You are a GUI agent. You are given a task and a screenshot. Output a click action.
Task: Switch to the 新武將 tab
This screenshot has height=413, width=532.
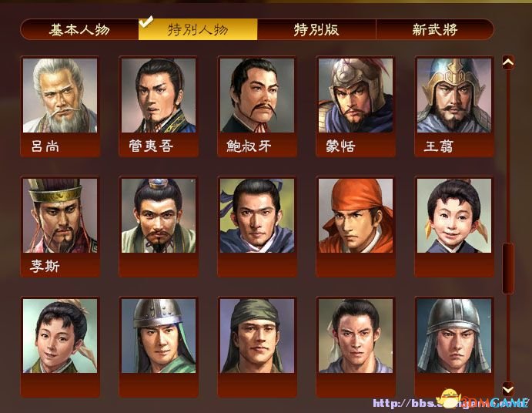tap(435, 29)
